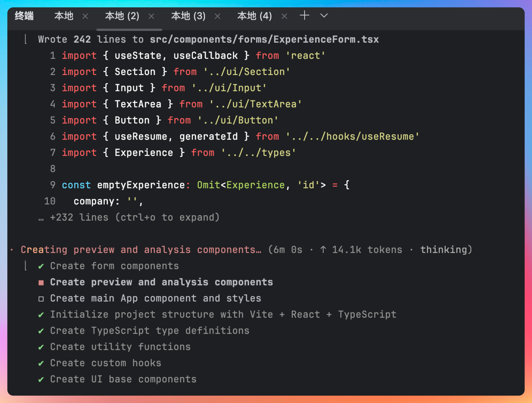The height and width of the screenshot is (403, 532).
Task: Switch to the 本地 tab
Action: pyautogui.click(x=64, y=16)
